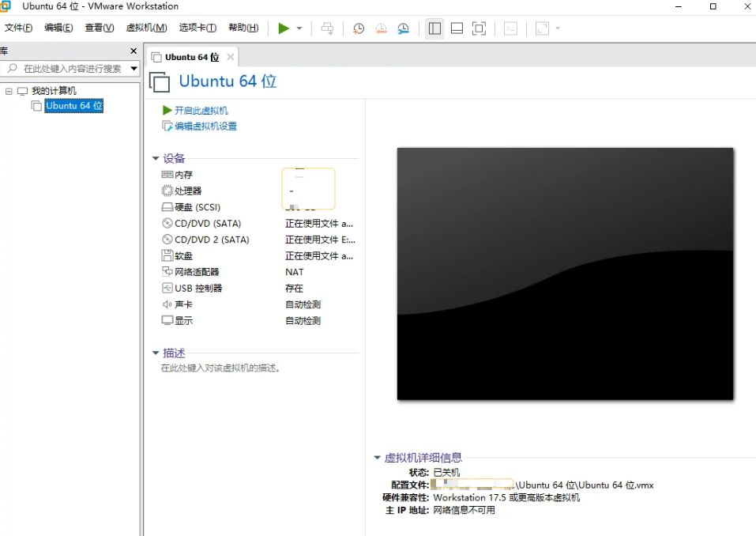The height and width of the screenshot is (536, 756).
Task: Click the Workstation 17.5 compatibility text
Action: click(506, 497)
